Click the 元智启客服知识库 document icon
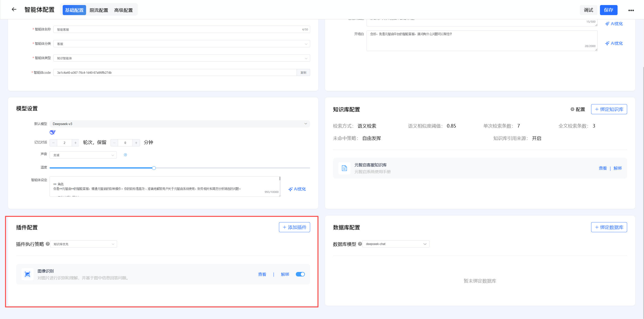The height and width of the screenshot is (319, 644). click(344, 168)
